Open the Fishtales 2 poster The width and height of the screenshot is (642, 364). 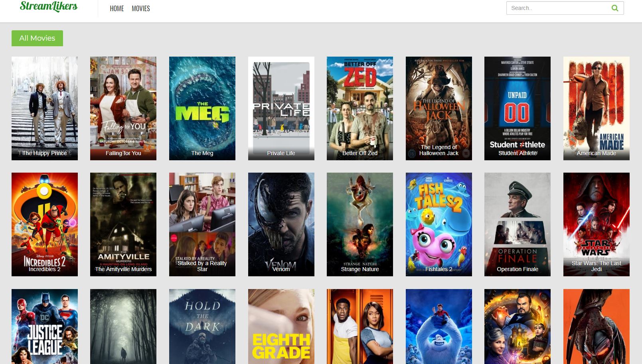tap(439, 224)
